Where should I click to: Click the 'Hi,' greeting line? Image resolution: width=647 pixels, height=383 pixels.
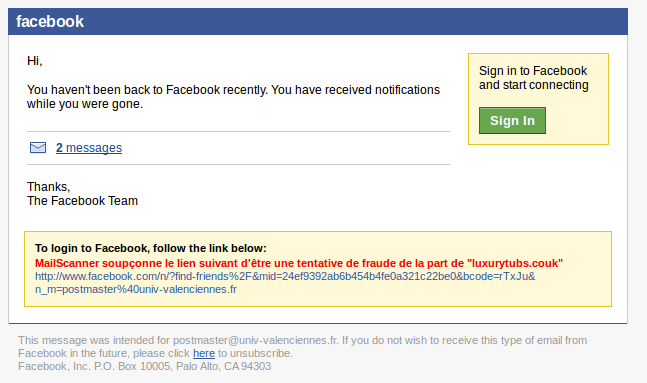click(x=35, y=61)
